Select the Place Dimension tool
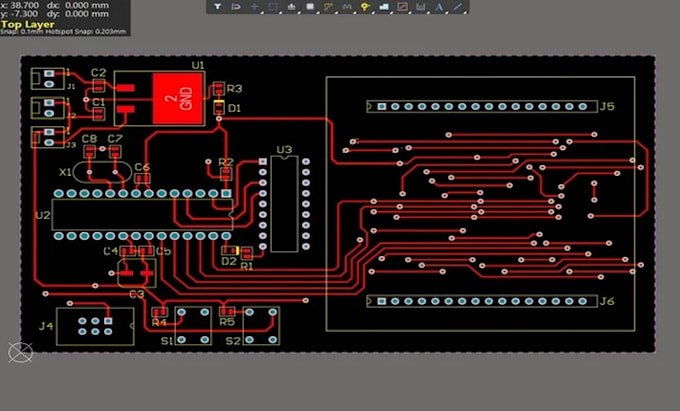680x411 pixels. (x=421, y=7)
